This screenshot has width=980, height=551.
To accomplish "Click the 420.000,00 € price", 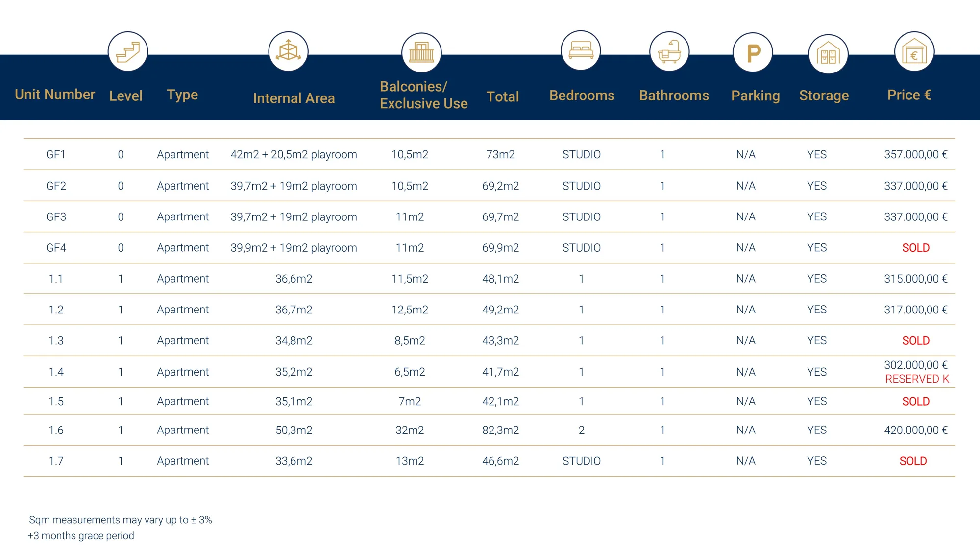I will 915,430.
